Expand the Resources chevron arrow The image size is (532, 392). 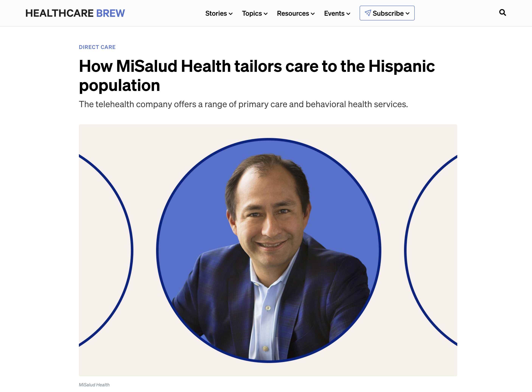[x=313, y=14]
